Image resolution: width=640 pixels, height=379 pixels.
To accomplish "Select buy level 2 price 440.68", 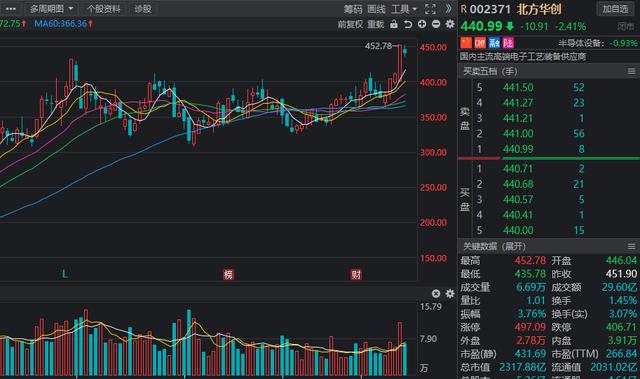I will click(x=518, y=184).
